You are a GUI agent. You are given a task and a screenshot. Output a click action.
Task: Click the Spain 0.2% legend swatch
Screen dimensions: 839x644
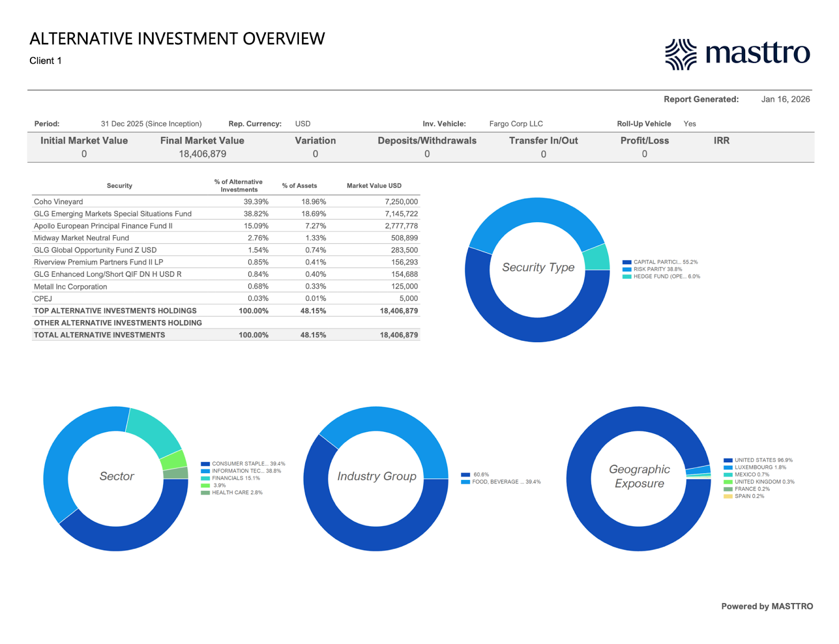pos(728,496)
